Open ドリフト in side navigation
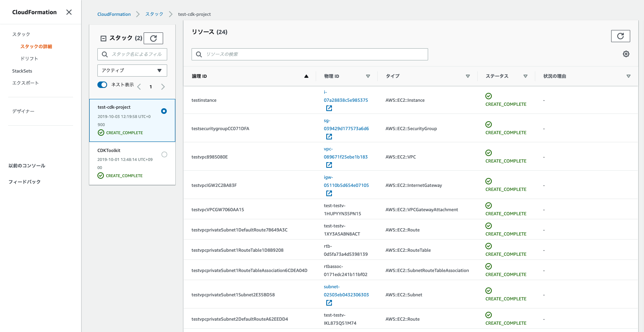Screen dimensions: 644x332 29,59
